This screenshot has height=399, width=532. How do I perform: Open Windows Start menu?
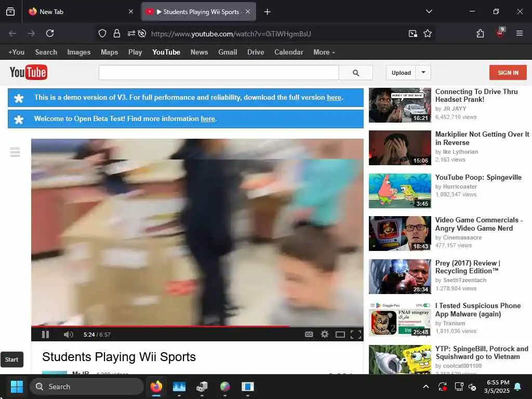17,387
